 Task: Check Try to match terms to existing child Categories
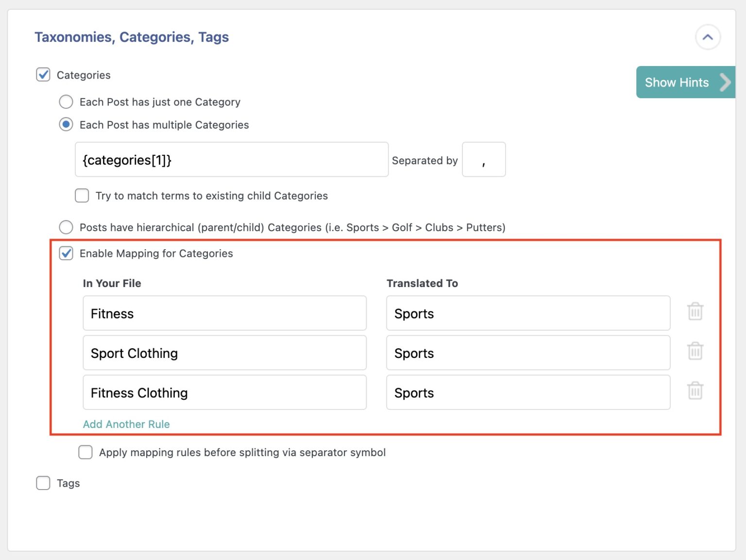click(82, 195)
